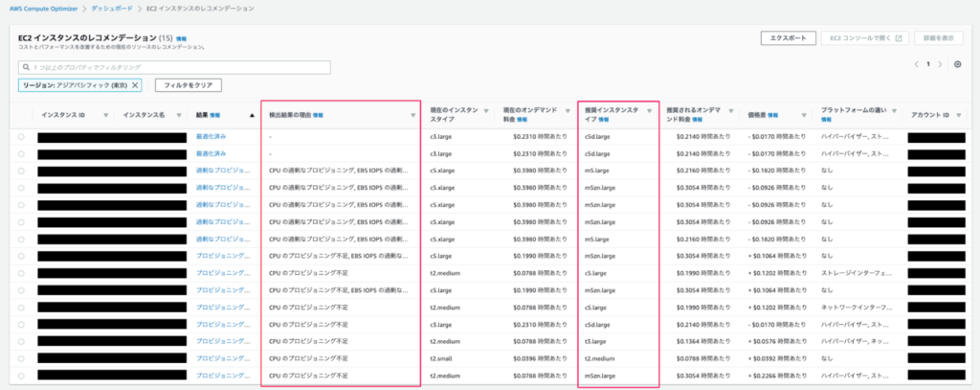Image resolution: width=980 pixels, height=390 pixels.
Task: Open プロビジョニング… result link in t3.large row
Action: [223, 342]
